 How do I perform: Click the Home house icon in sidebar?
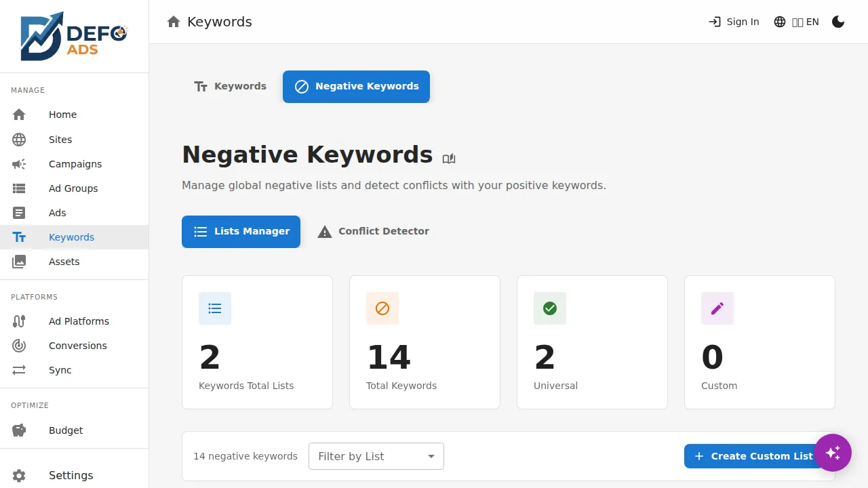(19, 115)
